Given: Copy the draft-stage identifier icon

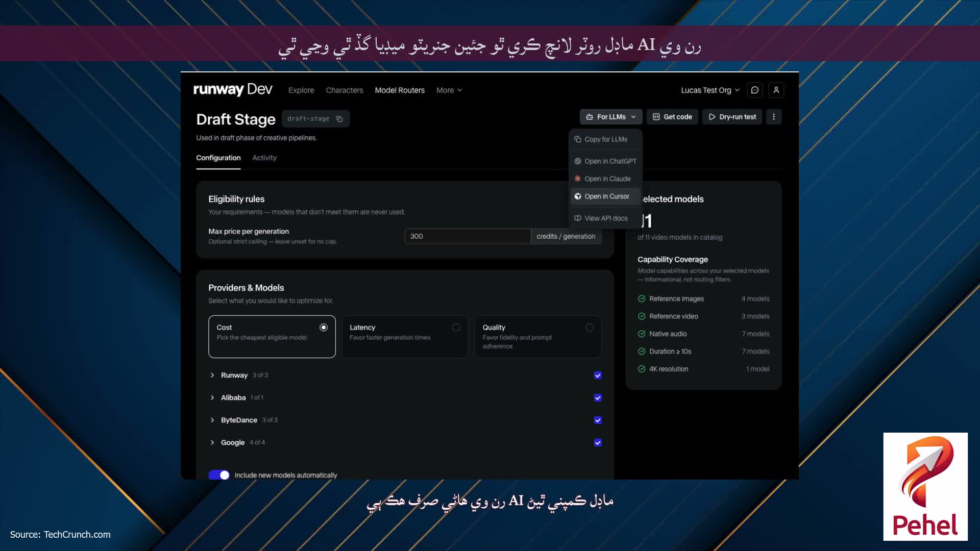Looking at the screenshot, I should click(339, 119).
